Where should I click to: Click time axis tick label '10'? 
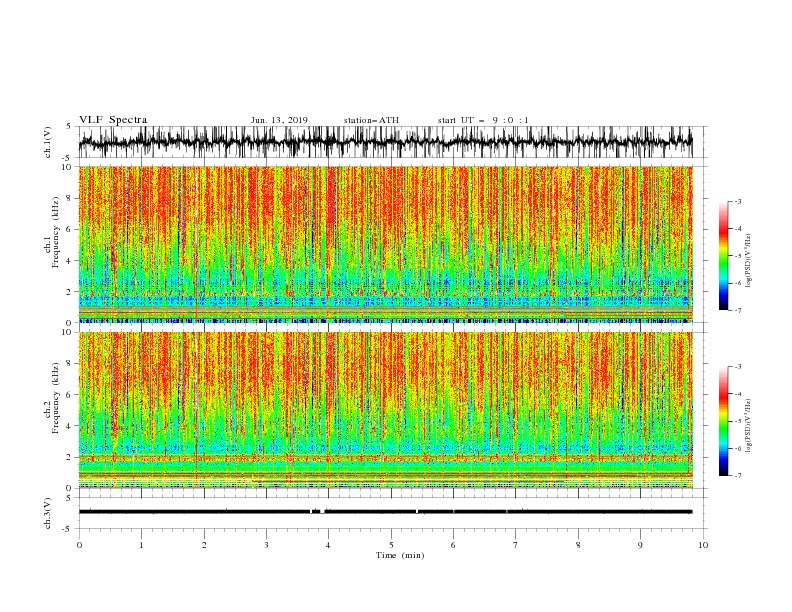click(703, 545)
